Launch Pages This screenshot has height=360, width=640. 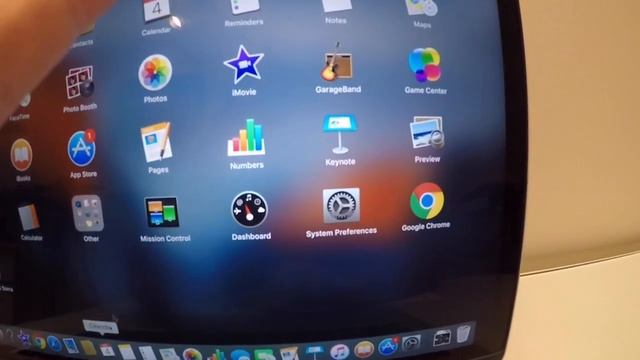point(156,142)
